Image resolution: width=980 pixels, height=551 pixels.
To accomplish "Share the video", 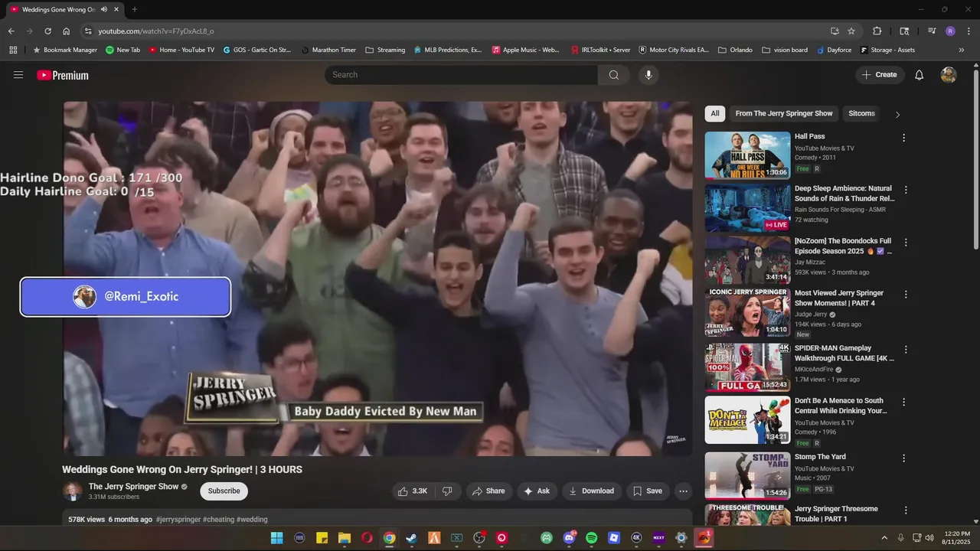I will click(x=488, y=491).
